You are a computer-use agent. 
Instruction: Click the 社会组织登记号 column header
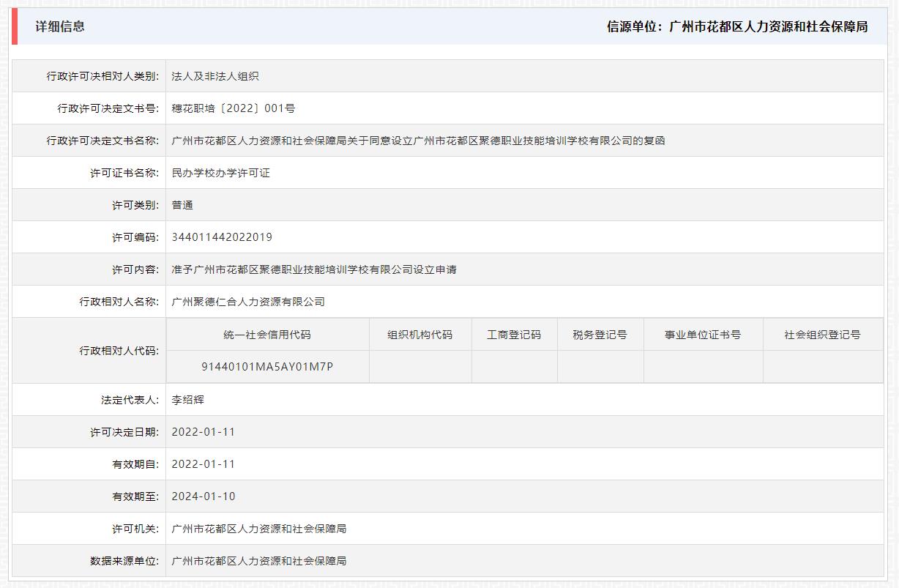823,335
